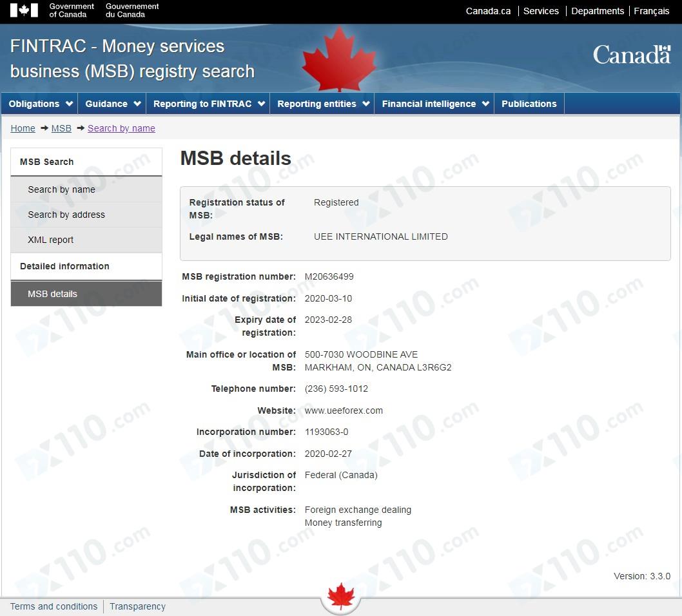Open Transparency footer link
The width and height of the screenshot is (682, 616).
coord(137,606)
